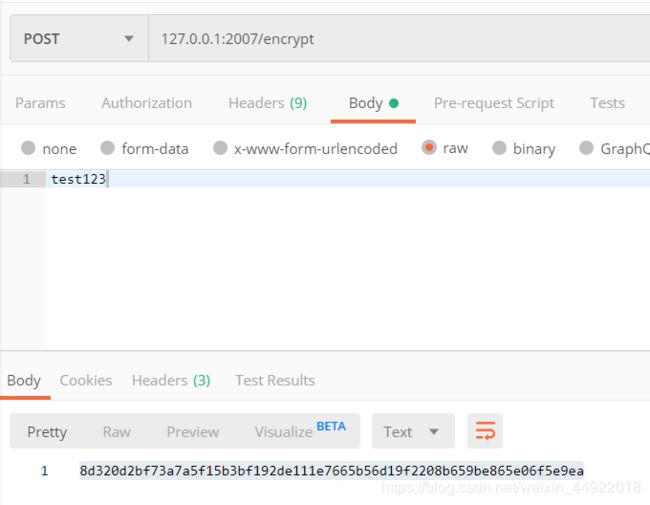The image size is (650, 505).
Task: Click line number 1 in request editor
Action: 27,179
